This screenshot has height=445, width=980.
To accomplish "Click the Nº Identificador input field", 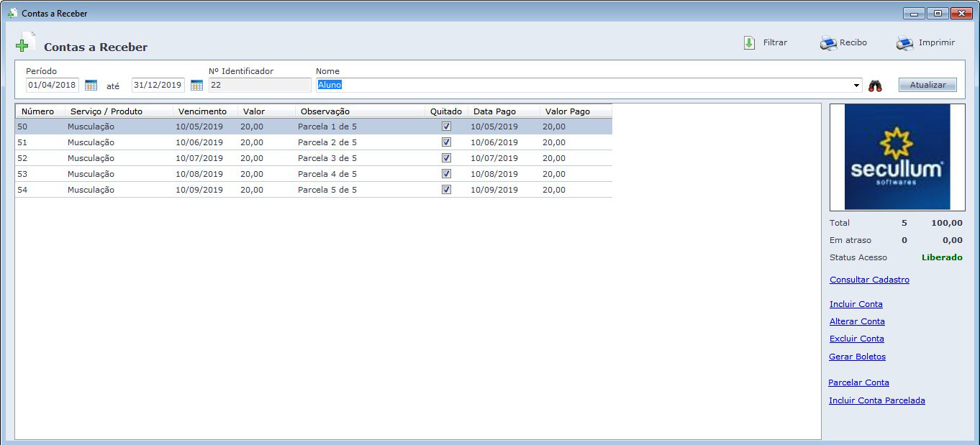I will pos(260,86).
